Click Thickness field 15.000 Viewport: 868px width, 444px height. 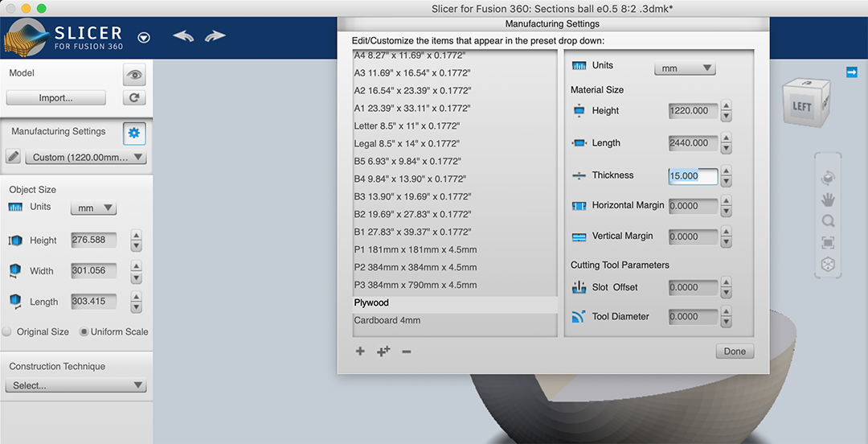coord(693,176)
